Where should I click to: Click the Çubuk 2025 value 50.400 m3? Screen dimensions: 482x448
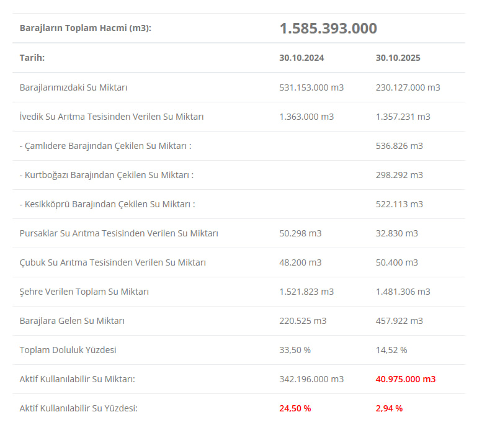(396, 262)
